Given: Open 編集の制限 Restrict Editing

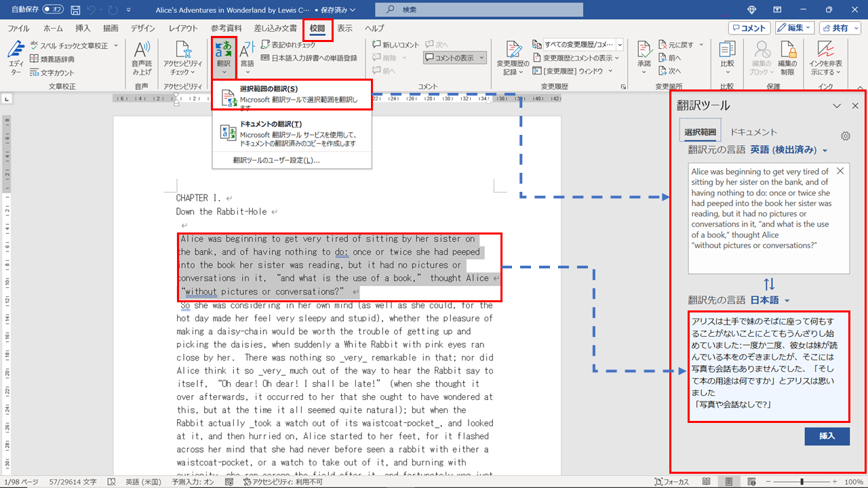Looking at the screenshot, I should point(787,58).
